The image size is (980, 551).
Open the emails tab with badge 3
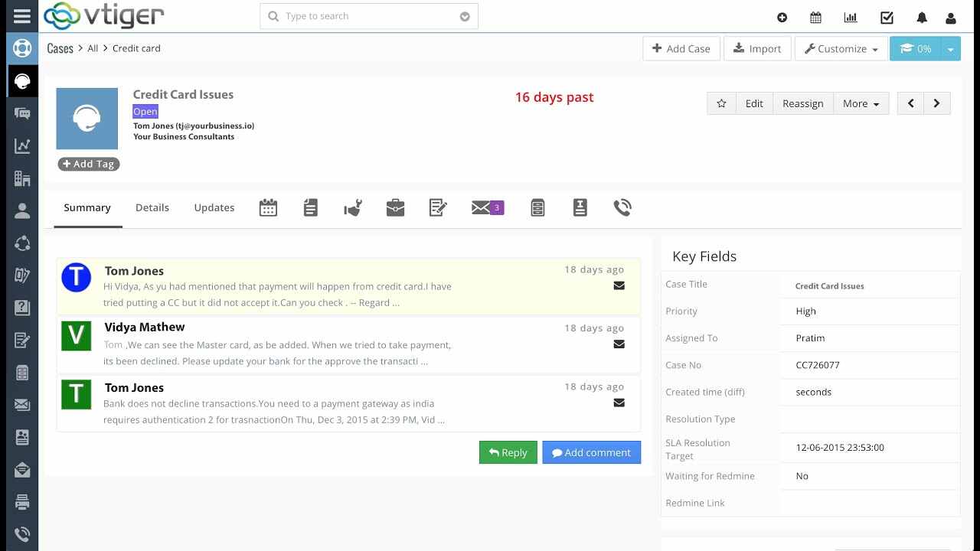click(488, 207)
